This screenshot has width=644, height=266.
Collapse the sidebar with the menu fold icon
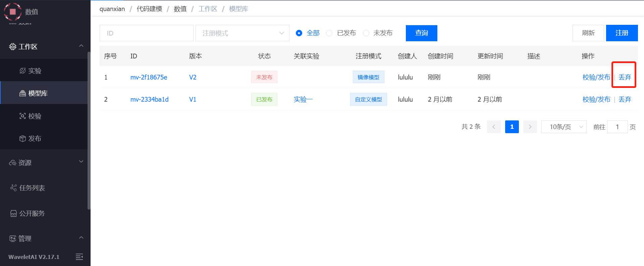click(79, 257)
